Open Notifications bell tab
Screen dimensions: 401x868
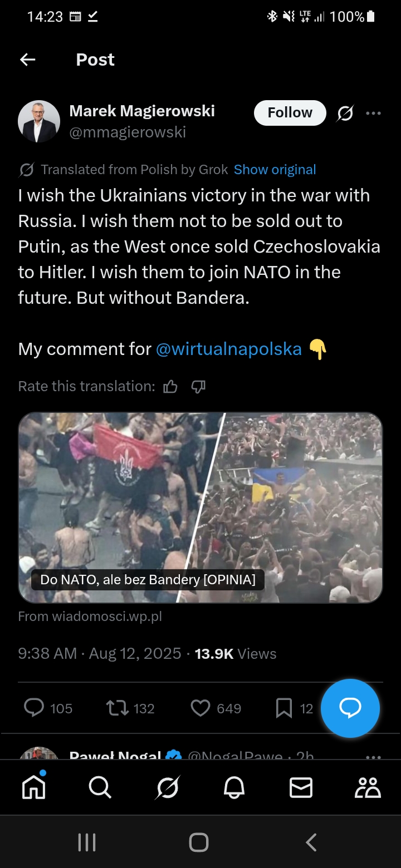coord(234,787)
